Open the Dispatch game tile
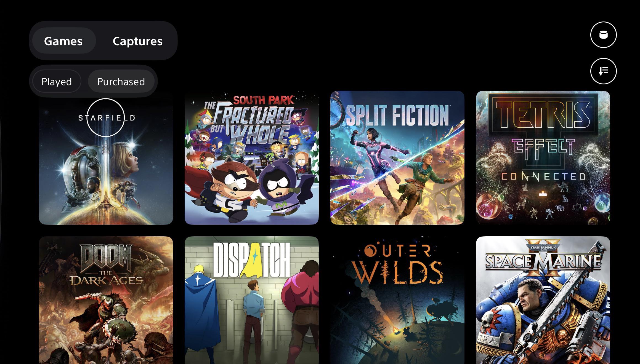The height and width of the screenshot is (364, 640). point(252,300)
